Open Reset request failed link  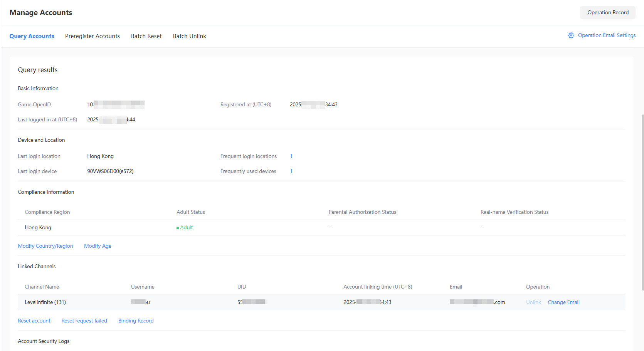click(x=84, y=321)
